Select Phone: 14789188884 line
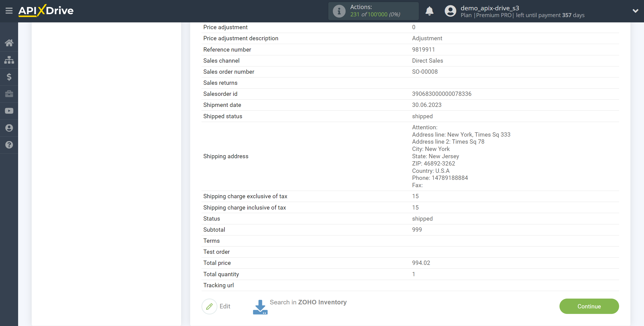Viewport: 644px width, 326px height. pyautogui.click(x=440, y=178)
